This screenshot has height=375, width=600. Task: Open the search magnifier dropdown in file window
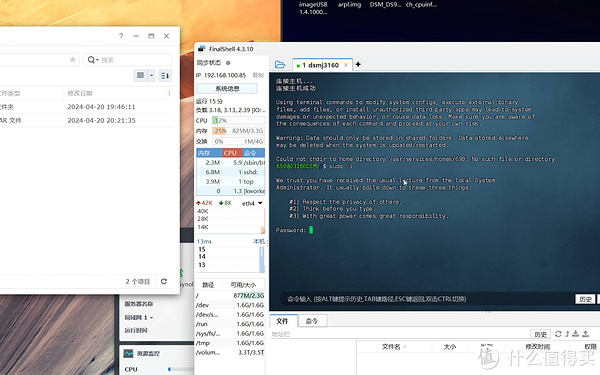point(93,60)
